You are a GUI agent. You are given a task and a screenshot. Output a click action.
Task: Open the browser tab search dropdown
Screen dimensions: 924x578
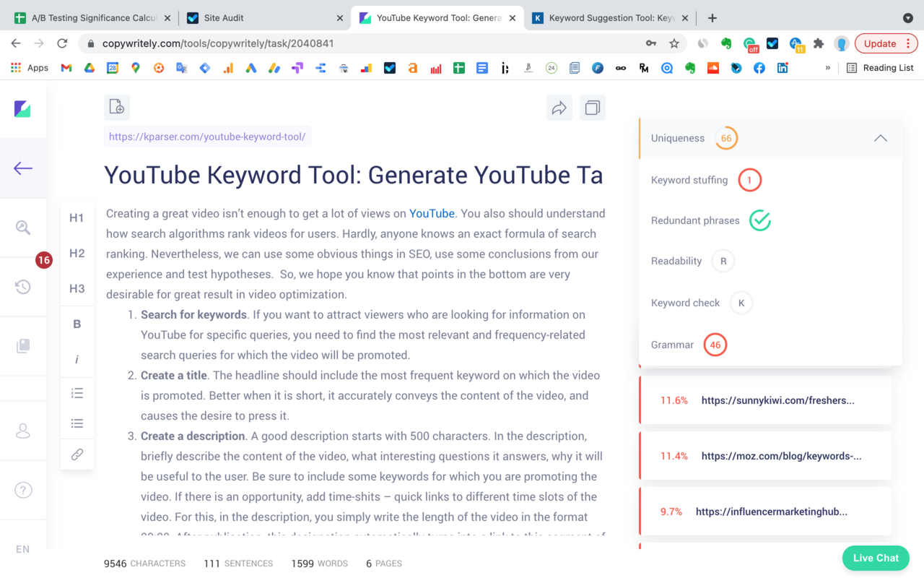coord(907,17)
